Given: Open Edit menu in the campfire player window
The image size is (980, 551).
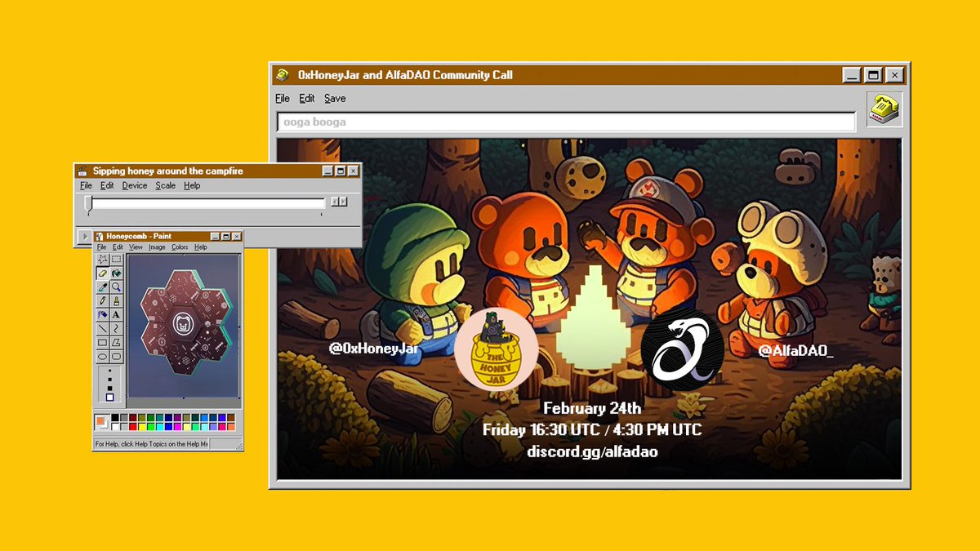Looking at the screenshot, I should (107, 185).
